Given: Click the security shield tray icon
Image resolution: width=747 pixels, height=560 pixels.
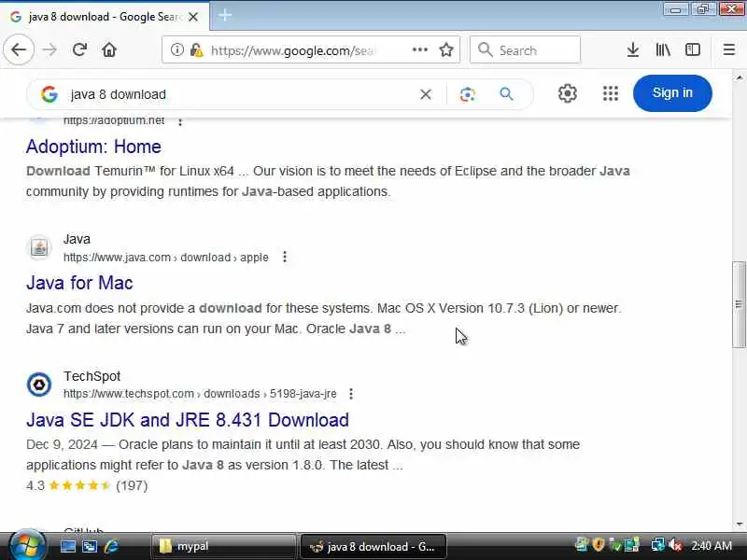Looking at the screenshot, I should point(599,545).
